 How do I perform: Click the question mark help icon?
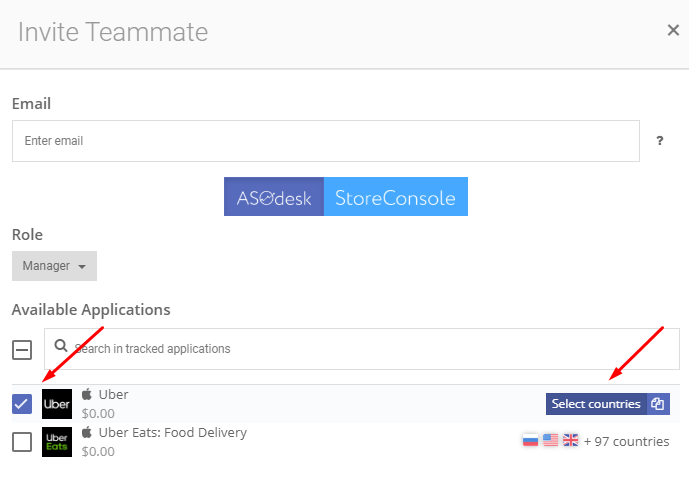tap(660, 141)
